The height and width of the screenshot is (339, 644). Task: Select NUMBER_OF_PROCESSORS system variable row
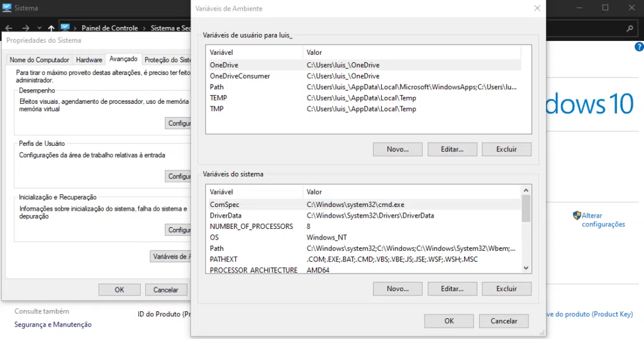coord(364,226)
